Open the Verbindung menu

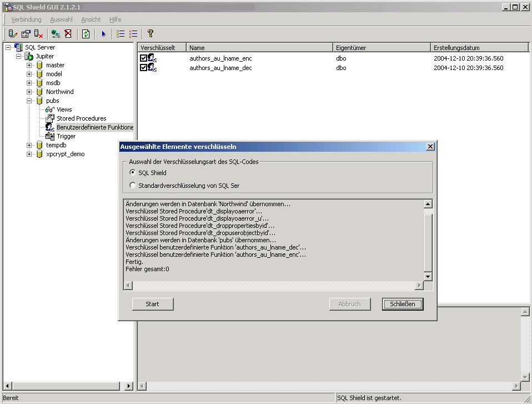(26, 19)
